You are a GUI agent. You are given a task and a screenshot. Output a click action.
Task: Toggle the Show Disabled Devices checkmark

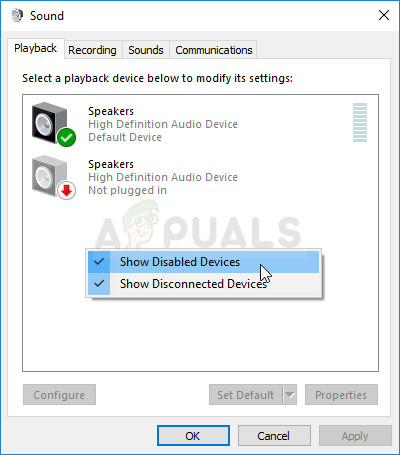pos(99,262)
